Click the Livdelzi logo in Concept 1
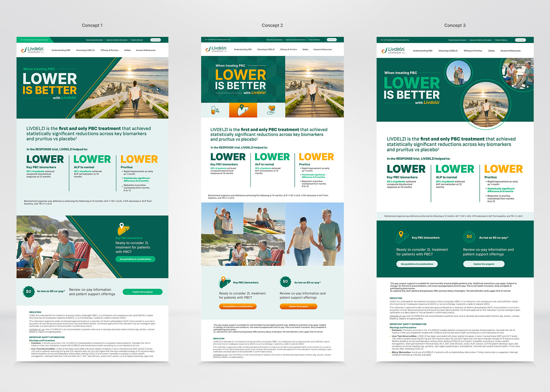The height and width of the screenshot is (392, 550). [33, 50]
